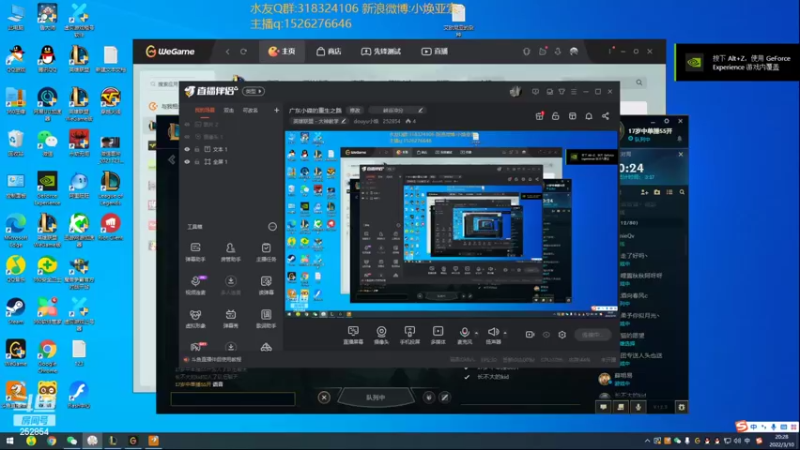The height and width of the screenshot is (450, 800).
Task: Start recording with the camcorder icon
Action: click(530, 335)
